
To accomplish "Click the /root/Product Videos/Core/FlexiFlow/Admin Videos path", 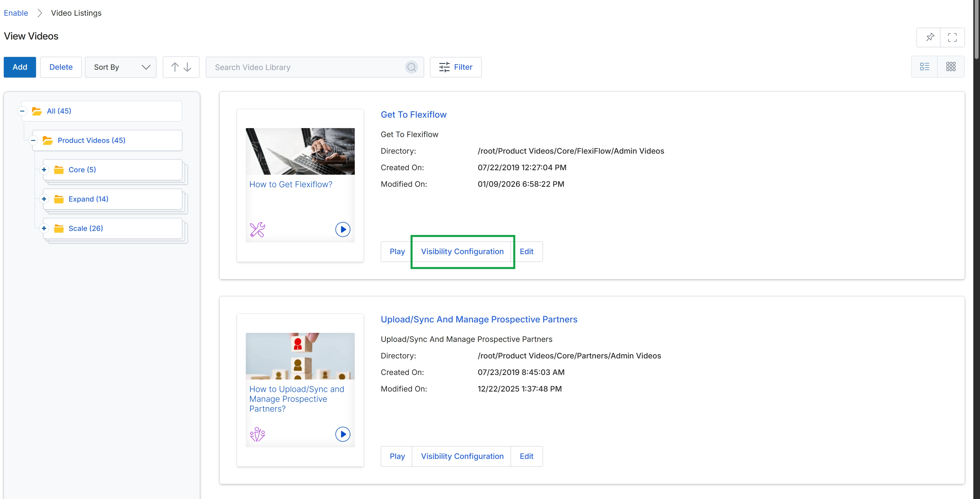I will point(571,151).
